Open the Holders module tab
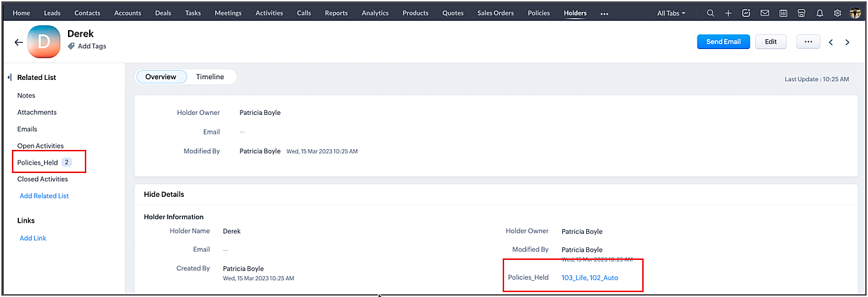868x297 pixels. click(x=576, y=13)
